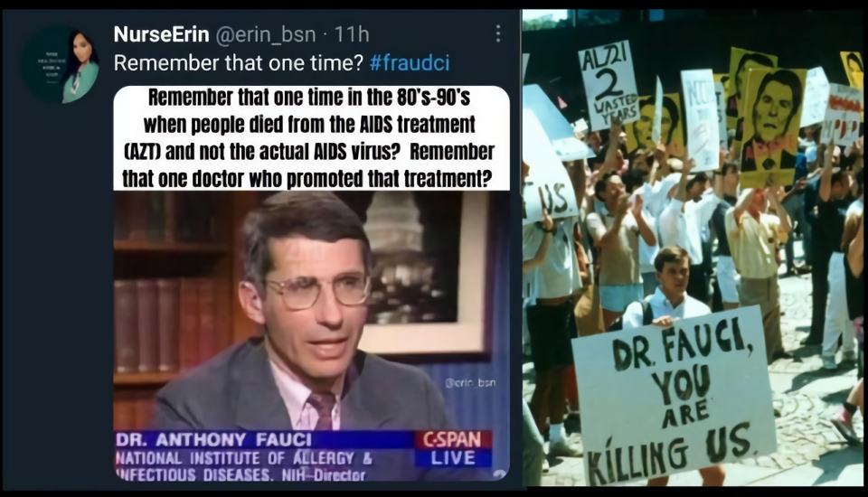Screen dimensions: 868x497
Task: Click NurseErin's profile avatar
Action: [x=61, y=65]
